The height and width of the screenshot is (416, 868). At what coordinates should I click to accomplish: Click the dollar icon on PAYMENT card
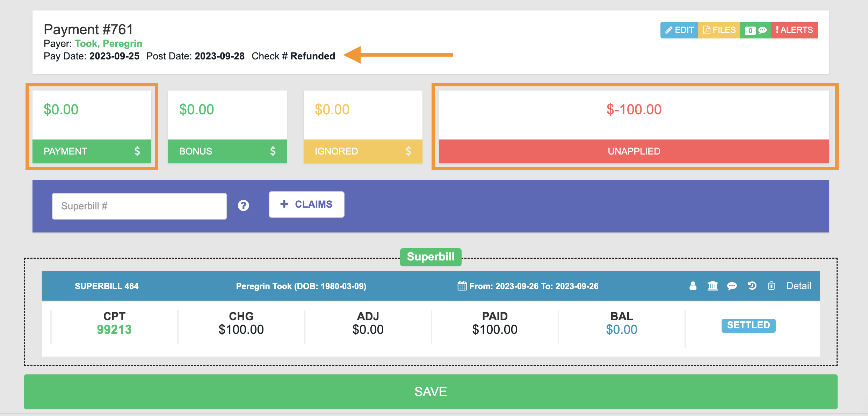137,151
